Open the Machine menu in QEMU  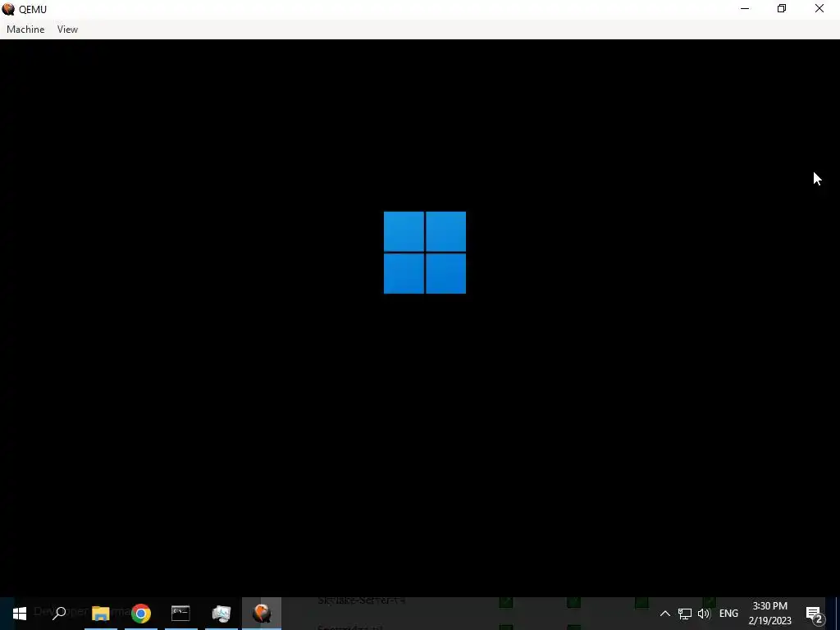tap(25, 30)
